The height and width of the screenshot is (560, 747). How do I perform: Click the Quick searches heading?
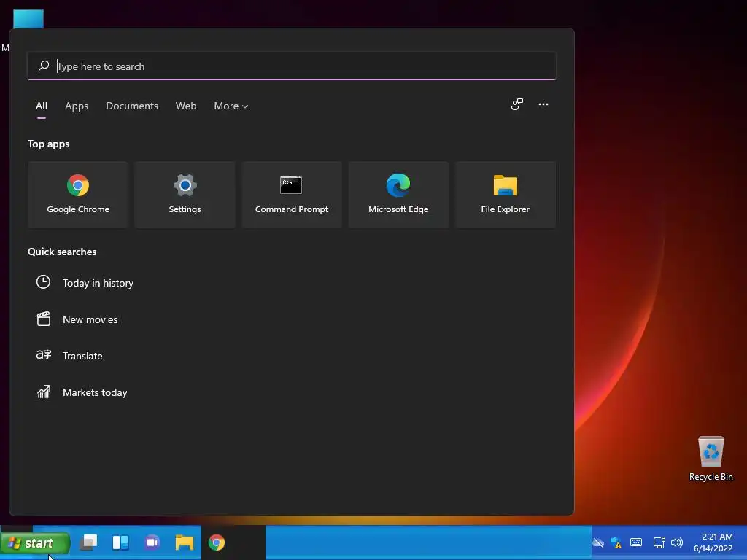pyautogui.click(x=62, y=252)
